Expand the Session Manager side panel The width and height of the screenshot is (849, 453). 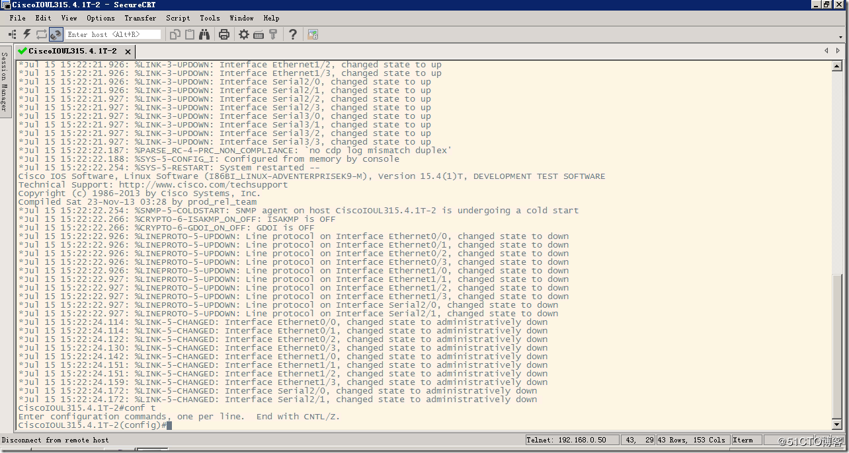coord(4,81)
